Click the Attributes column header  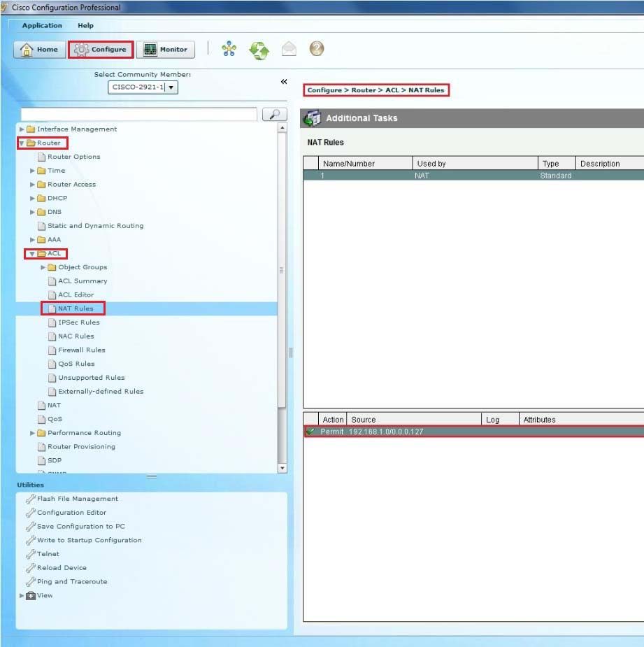[x=581, y=420]
